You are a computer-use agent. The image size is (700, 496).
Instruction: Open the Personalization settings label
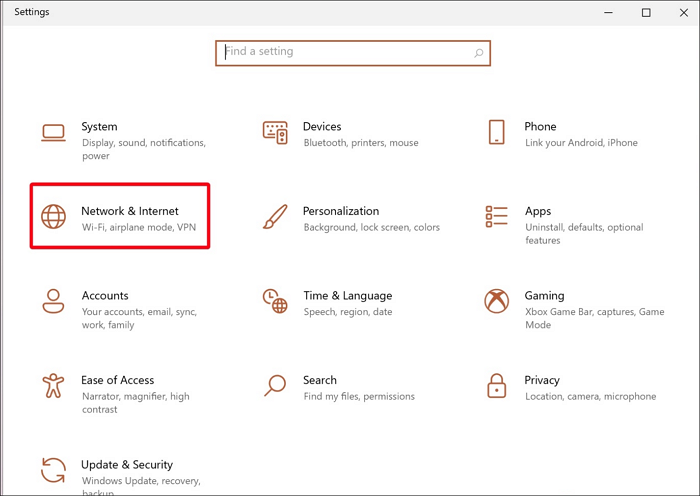click(341, 211)
